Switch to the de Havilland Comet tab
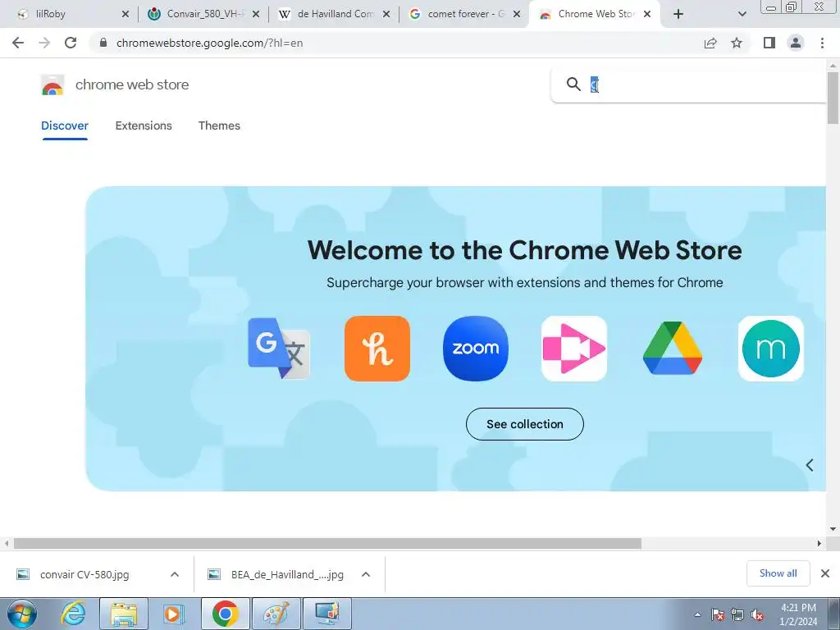Image resolution: width=840 pixels, height=630 pixels. [335, 14]
